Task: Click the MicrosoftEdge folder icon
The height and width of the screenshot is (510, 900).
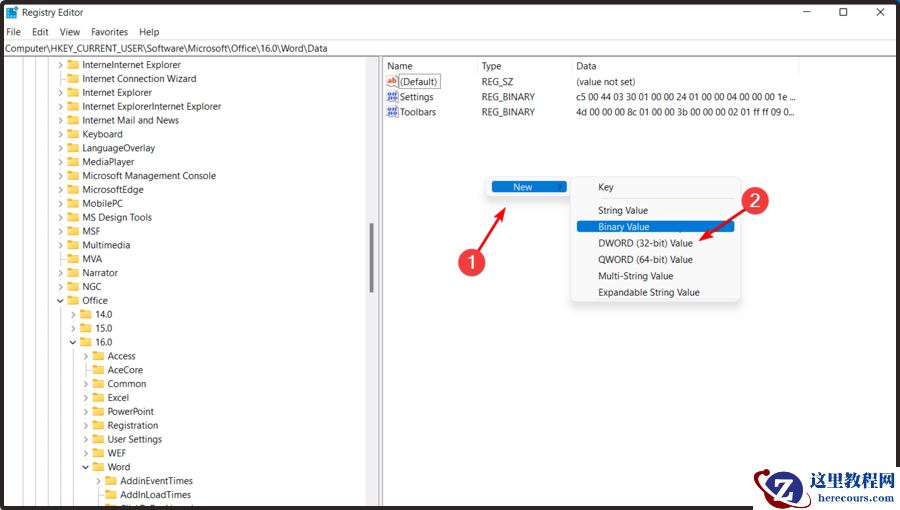Action: pyautogui.click(x=72, y=189)
